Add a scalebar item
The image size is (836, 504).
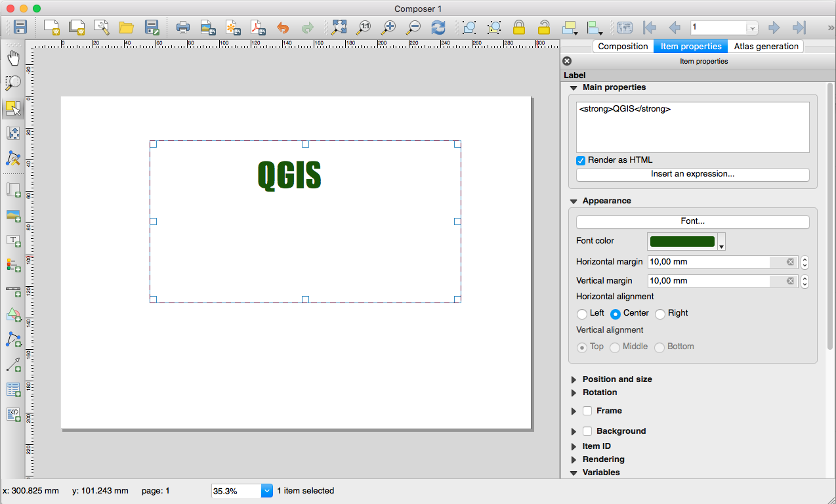click(x=13, y=290)
